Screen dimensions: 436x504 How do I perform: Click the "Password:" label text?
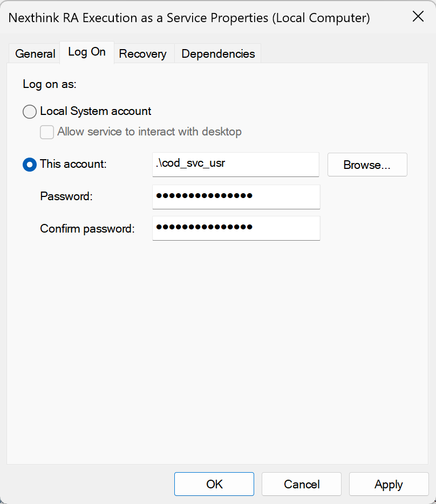coord(66,196)
